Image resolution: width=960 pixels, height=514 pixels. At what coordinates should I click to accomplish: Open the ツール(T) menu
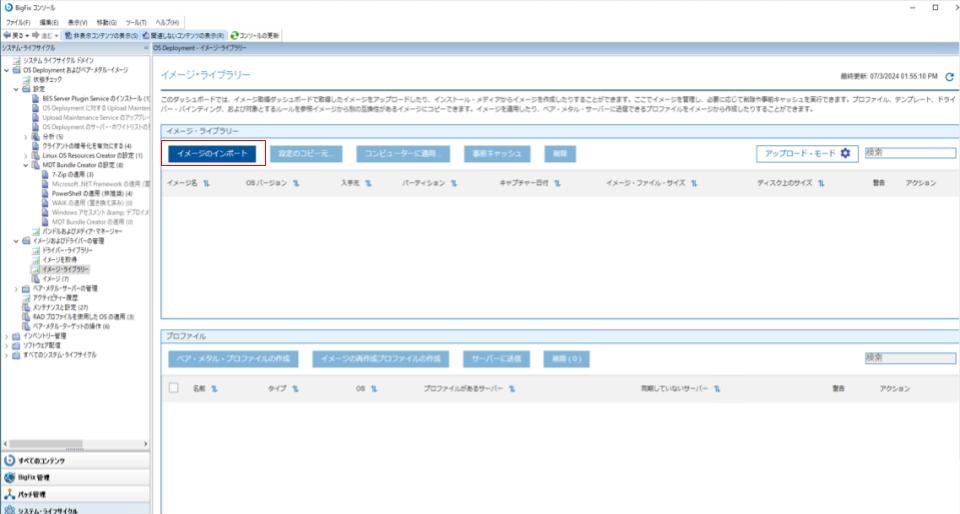(136, 23)
